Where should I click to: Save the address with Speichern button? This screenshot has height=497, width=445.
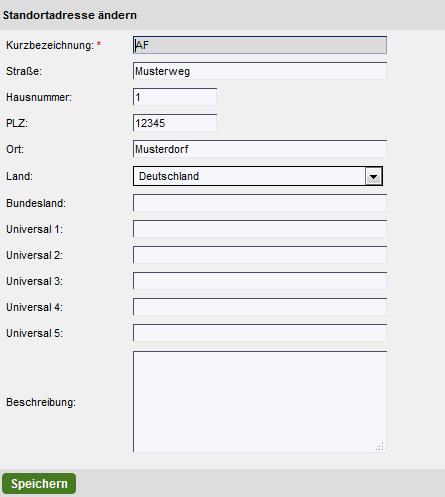(39, 483)
